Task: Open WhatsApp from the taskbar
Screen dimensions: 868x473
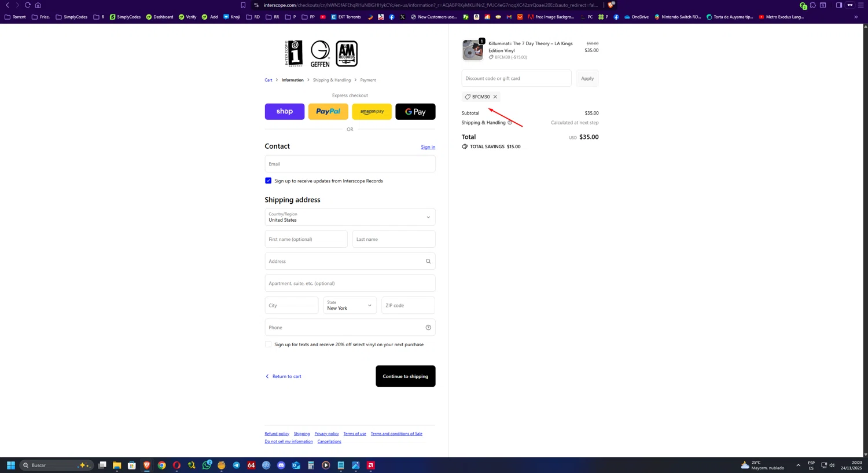Action: pos(207,465)
